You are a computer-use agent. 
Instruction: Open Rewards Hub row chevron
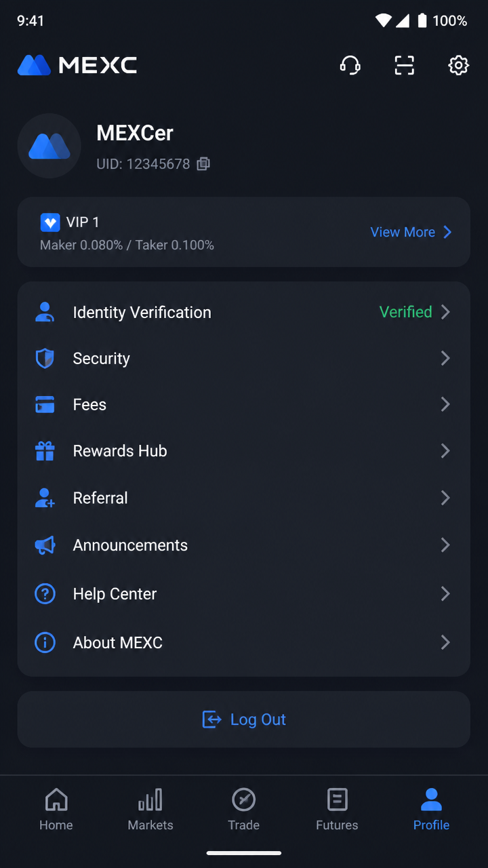(445, 450)
